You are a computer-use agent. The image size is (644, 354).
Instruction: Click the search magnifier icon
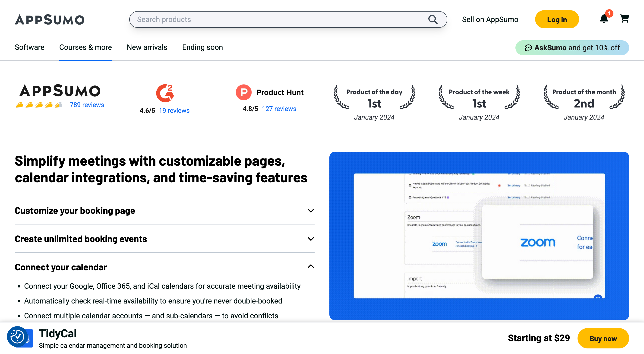432,19
